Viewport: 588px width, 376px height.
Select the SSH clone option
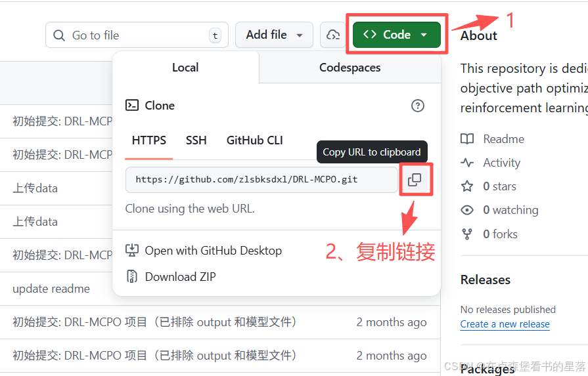[x=196, y=140]
